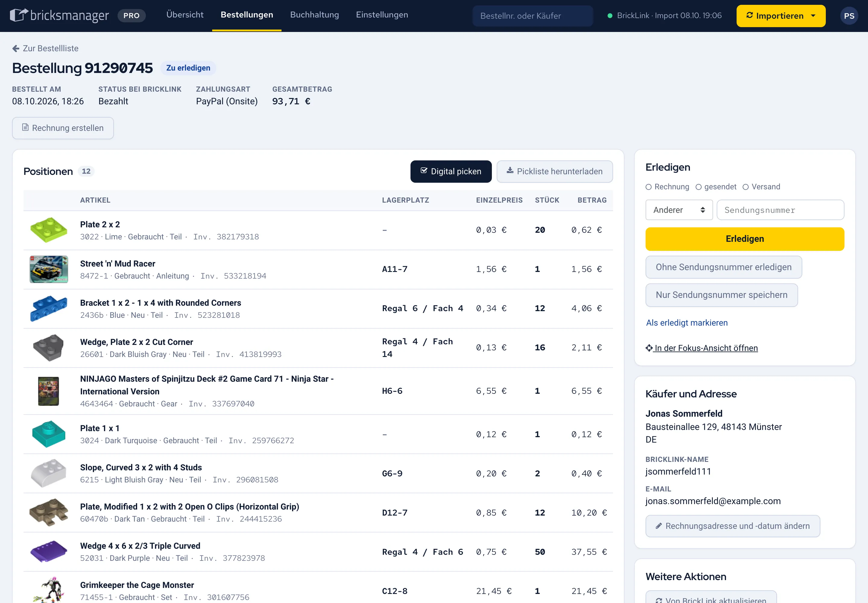The height and width of the screenshot is (603, 868).
Task: Open the Buchhaltung tab
Action: [x=314, y=15]
